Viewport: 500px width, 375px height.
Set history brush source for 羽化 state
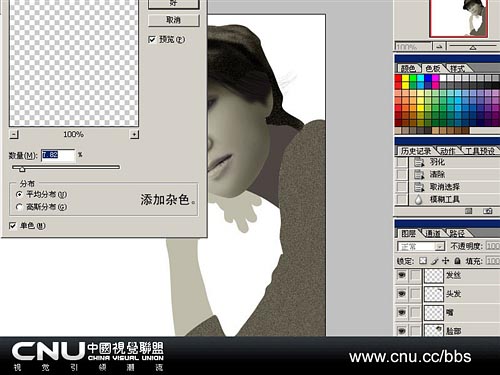click(402, 162)
